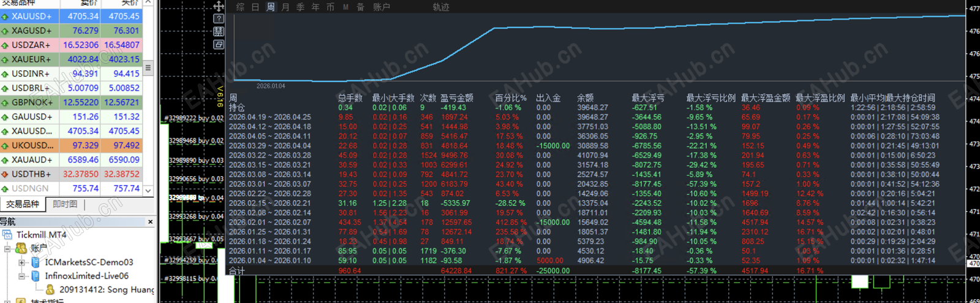Viewport: 980px width, 303px height.
Task: Collapse the InfinoxLimited-Live06 node
Action: [22, 276]
